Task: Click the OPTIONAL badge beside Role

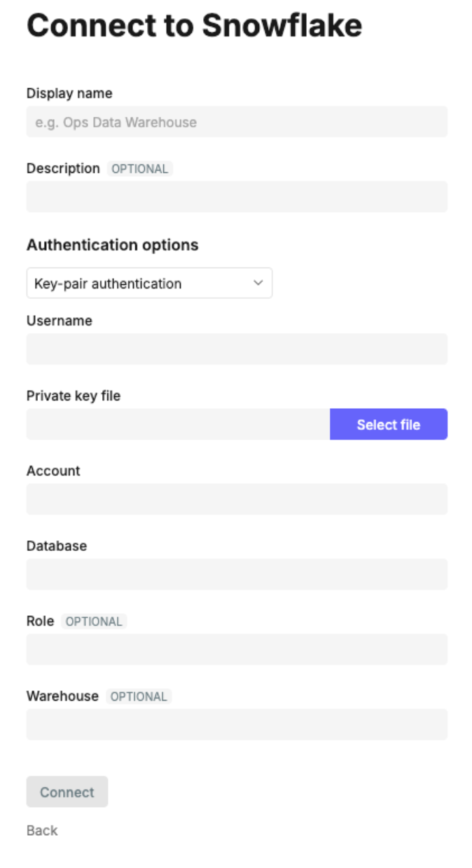Action: (94, 622)
